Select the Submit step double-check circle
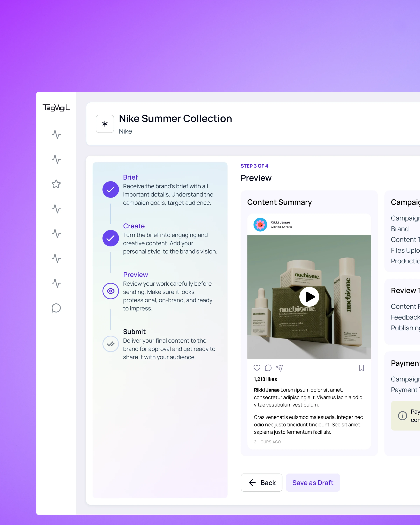Viewport: 420px width, 525px height. point(111,344)
